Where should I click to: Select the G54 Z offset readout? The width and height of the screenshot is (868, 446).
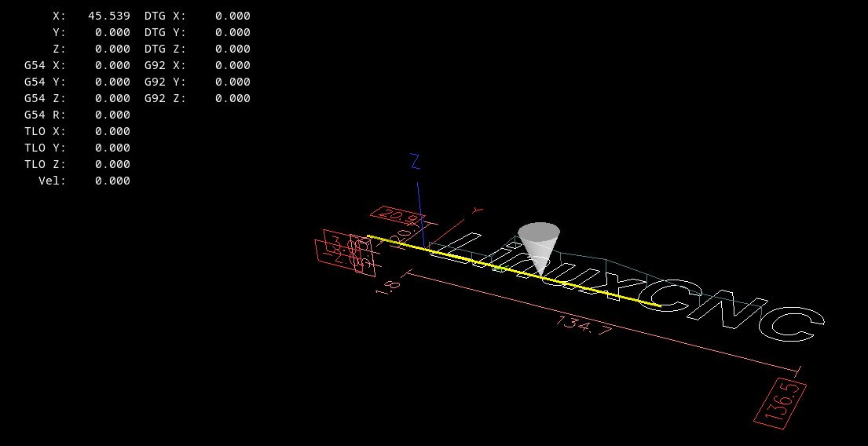[x=78, y=98]
